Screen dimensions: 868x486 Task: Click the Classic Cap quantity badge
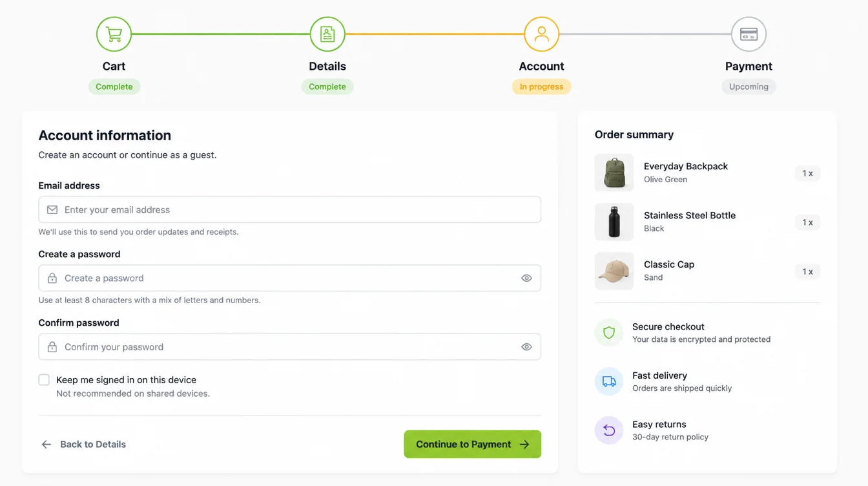coord(807,271)
